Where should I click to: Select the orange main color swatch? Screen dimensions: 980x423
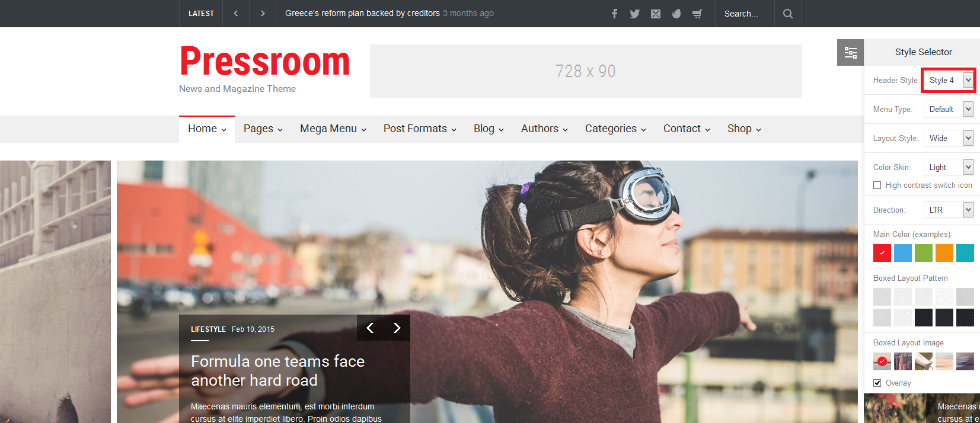coord(944,253)
